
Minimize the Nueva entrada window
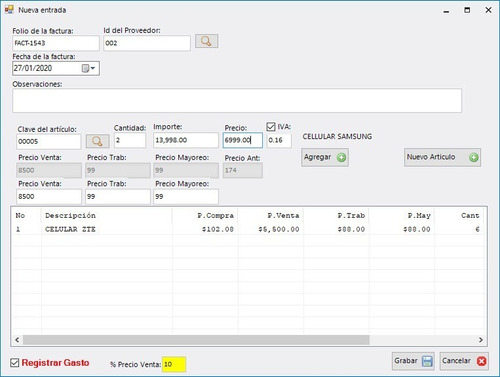coord(446,10)
